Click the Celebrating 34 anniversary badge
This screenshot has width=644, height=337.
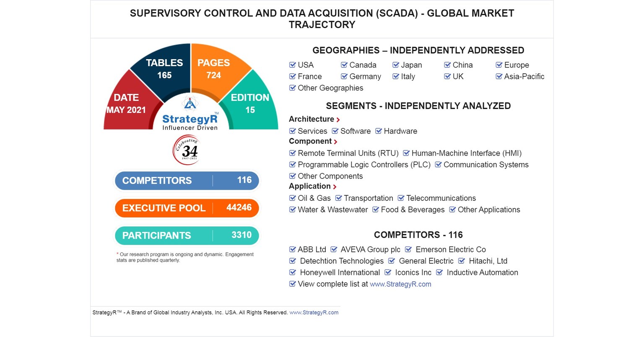[x=187, y=151]
